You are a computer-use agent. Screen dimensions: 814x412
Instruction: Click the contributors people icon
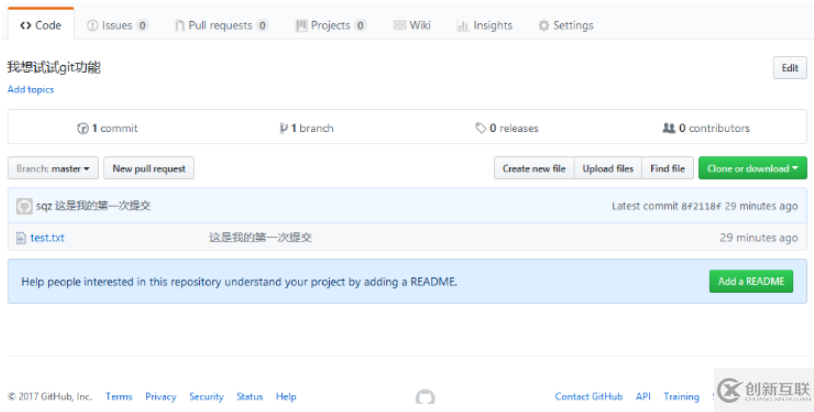coord(668,128)
